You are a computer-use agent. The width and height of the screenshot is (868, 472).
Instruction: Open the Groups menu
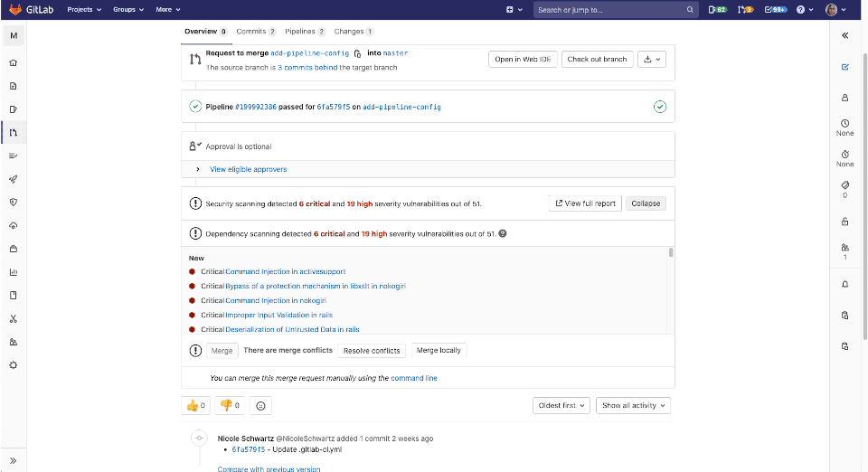tap(128, 9)
